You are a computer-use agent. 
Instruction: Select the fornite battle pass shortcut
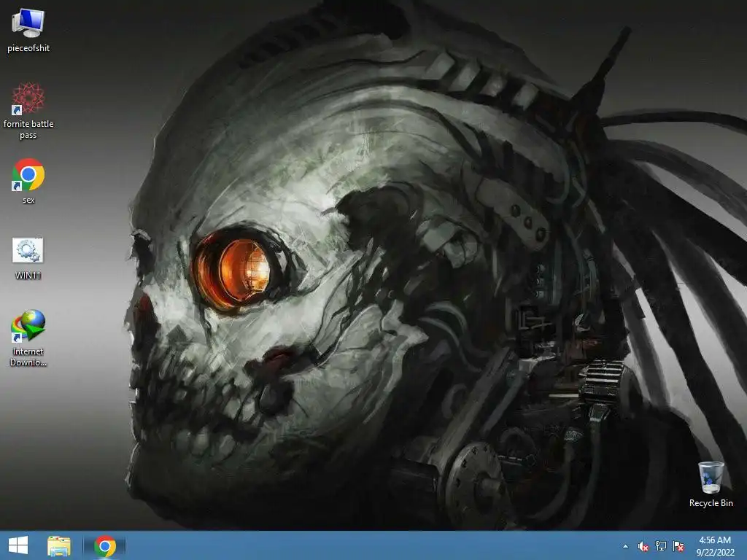click(x=28, y=98)
